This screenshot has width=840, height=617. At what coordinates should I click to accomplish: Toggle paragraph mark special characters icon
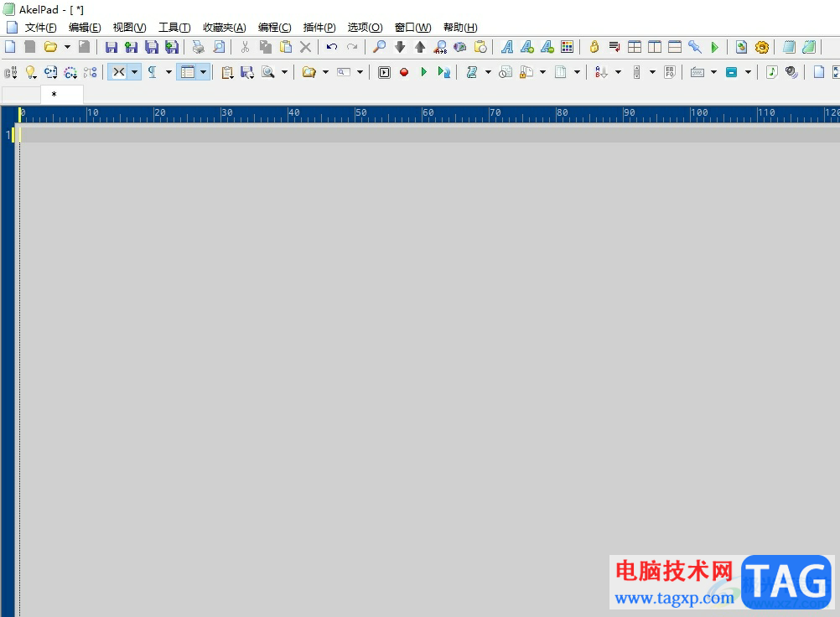coord(152,72)
